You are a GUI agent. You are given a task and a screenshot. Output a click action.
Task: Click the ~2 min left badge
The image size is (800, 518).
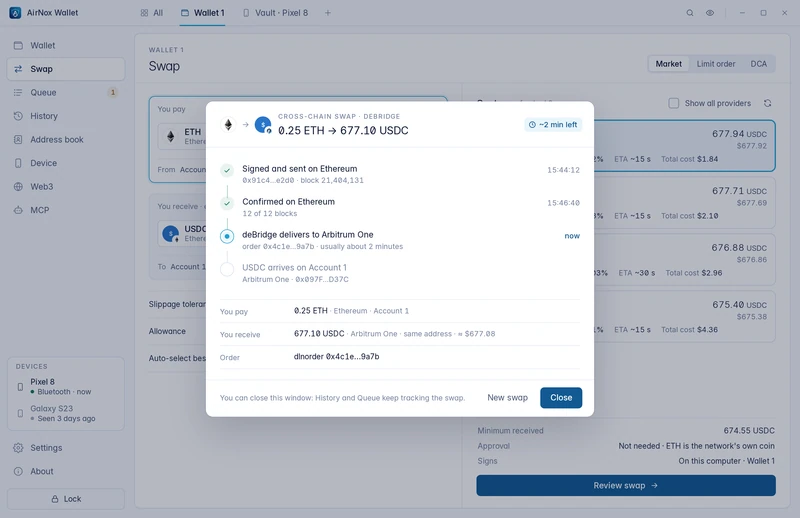553,125
